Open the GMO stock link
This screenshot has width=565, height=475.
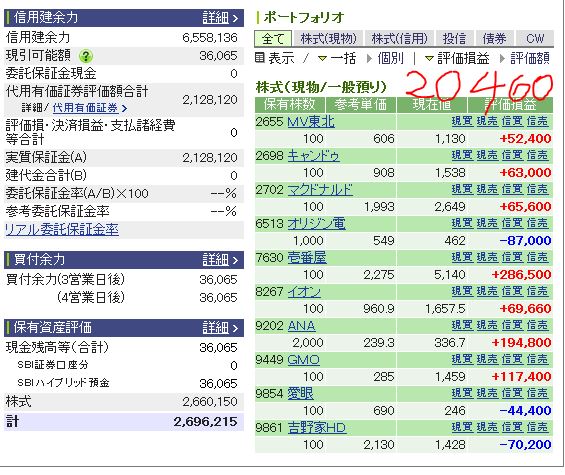click(303, 360)
